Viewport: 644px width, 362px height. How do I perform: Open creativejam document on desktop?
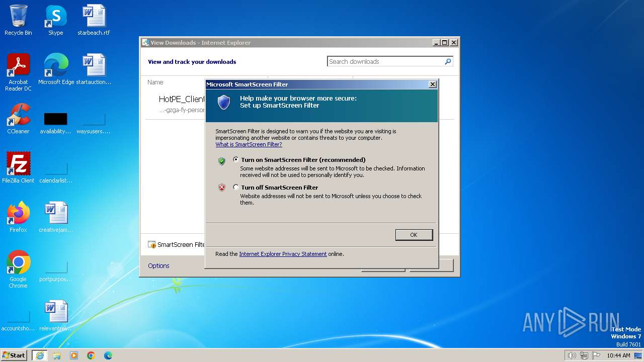click(x=56, y=217)
